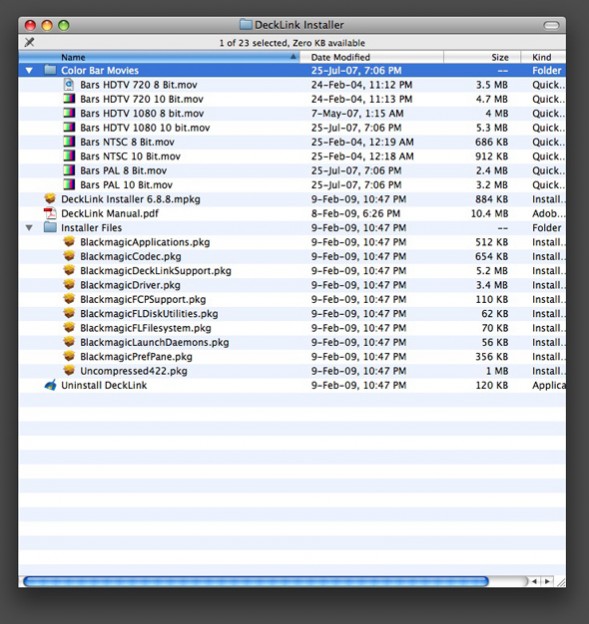589x624 pixels.
Task: Reverse sort using the Name column arrow
Action: coord(293,57)
